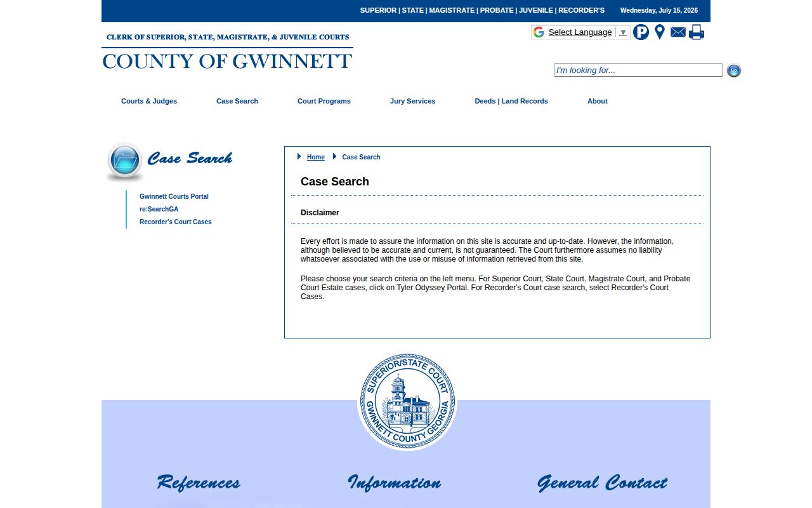This screenshot has width=812, height=508.
Task: Click the MAGISTRATE link in top bar
Action: coord(452,10)
